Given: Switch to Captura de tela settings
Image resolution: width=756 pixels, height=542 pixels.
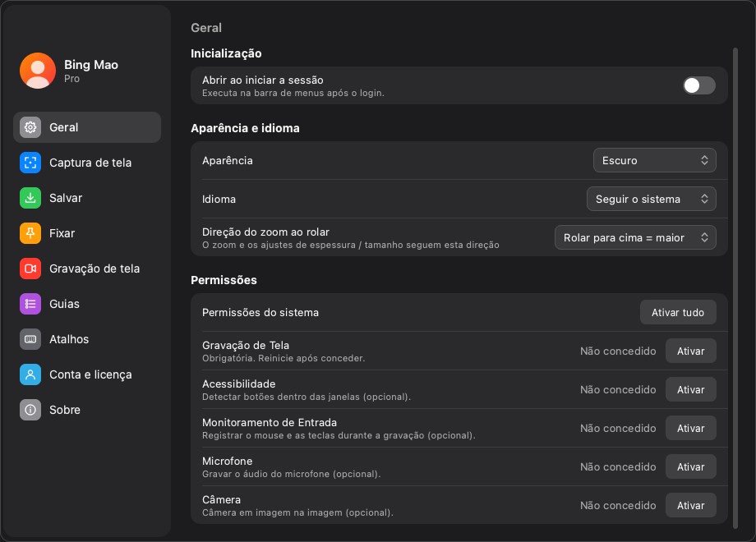Looking at the screenshot, I should coord(87,163).
